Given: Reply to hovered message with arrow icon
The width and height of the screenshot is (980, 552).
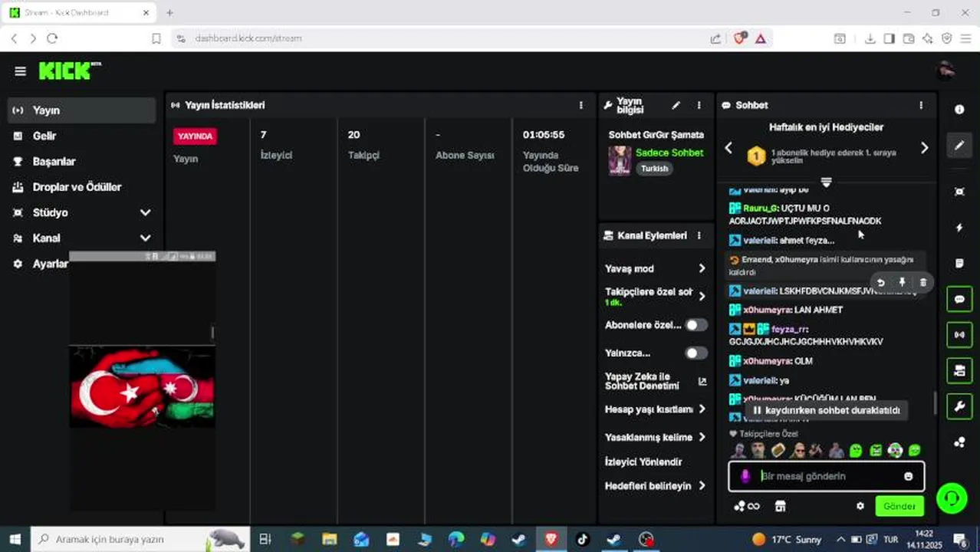Looking at the screenshot, I should [x=880, y=282].
